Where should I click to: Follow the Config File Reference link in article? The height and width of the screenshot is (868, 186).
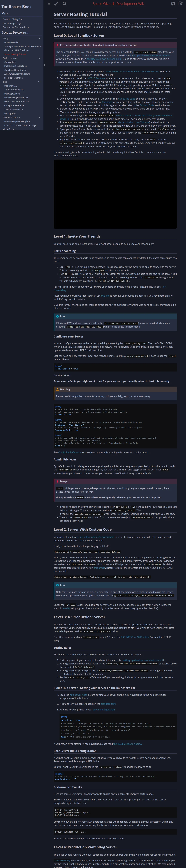70,452
